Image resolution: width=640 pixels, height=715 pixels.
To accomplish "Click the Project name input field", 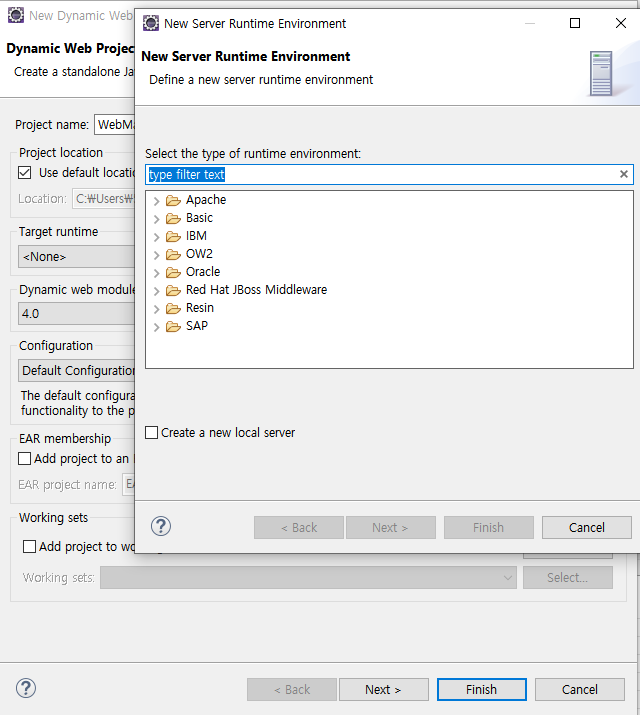I will click(x=115, y=124).
